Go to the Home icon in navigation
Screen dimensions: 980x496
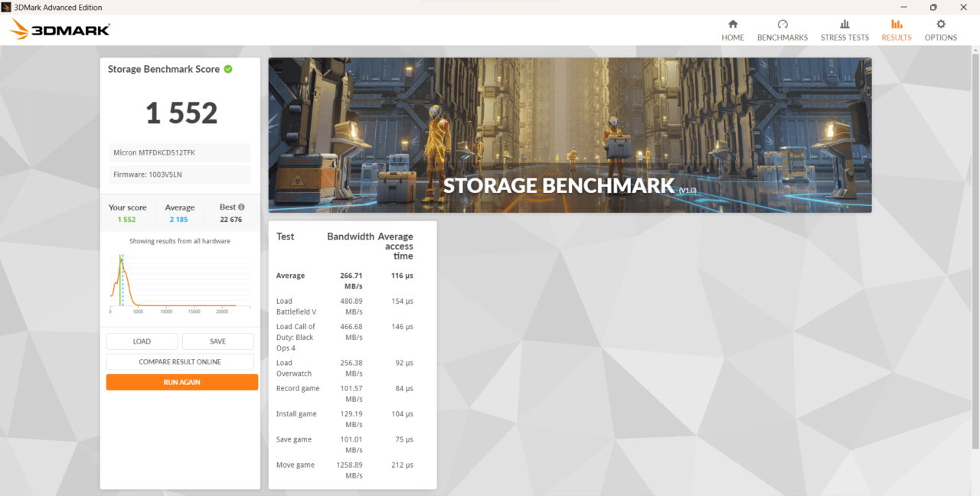pyautogui.click(x=733, y=24)
